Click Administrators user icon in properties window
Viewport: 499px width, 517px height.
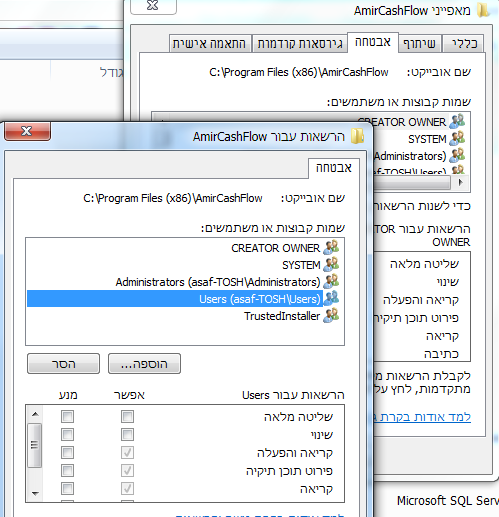point(457,155)
